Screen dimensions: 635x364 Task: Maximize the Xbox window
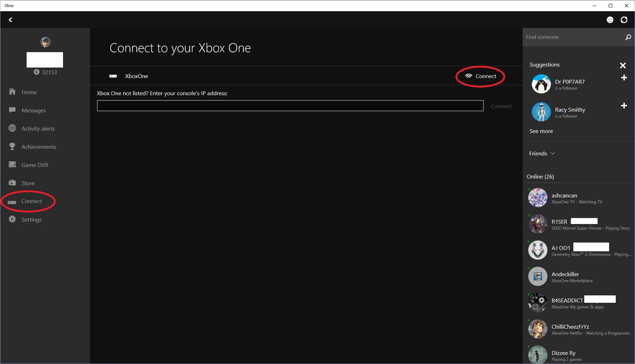pyautogui.click(x=610, y=6)
